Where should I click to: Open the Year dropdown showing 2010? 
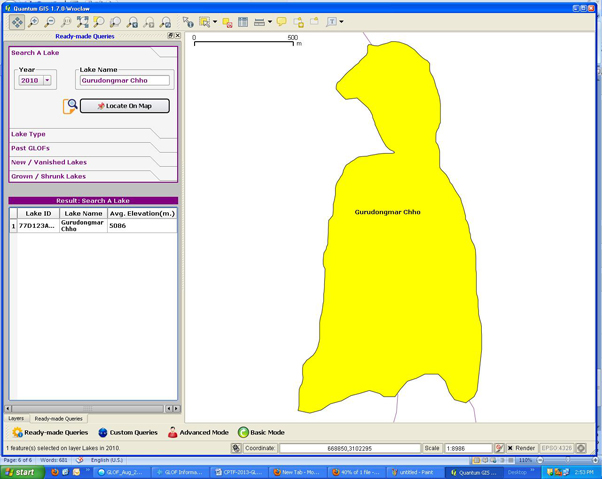click(46, 81)
